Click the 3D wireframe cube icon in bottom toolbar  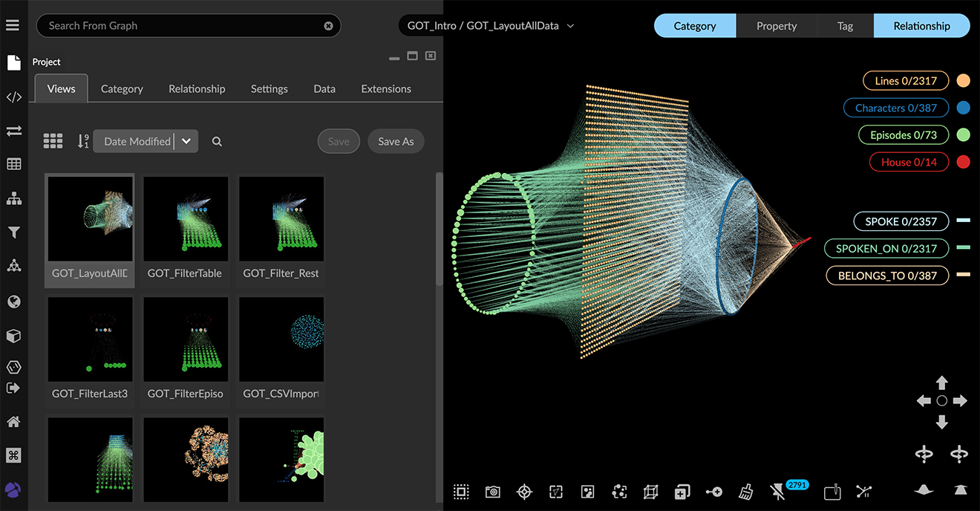click(x=650, y=492)
